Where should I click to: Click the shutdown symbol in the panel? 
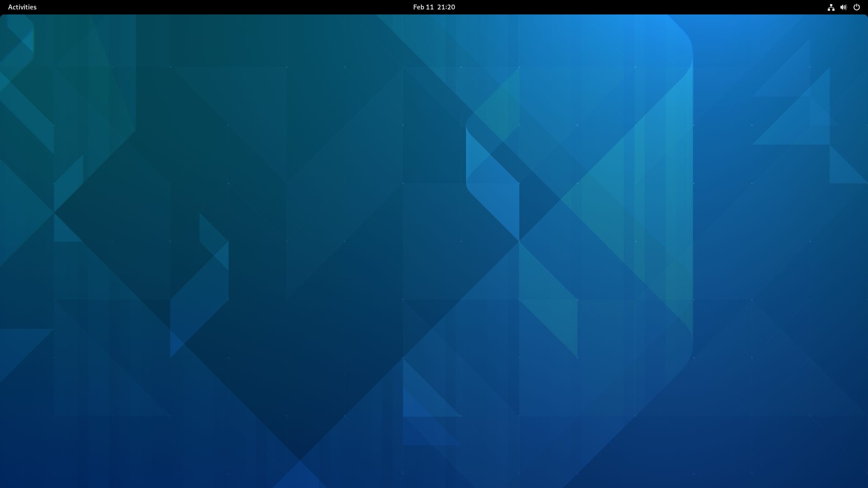click(x=856, y=7)
